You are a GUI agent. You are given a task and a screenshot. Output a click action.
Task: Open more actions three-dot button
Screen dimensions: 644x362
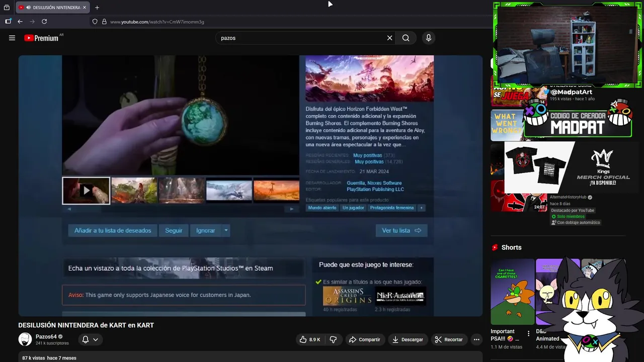tap(476, 340)
